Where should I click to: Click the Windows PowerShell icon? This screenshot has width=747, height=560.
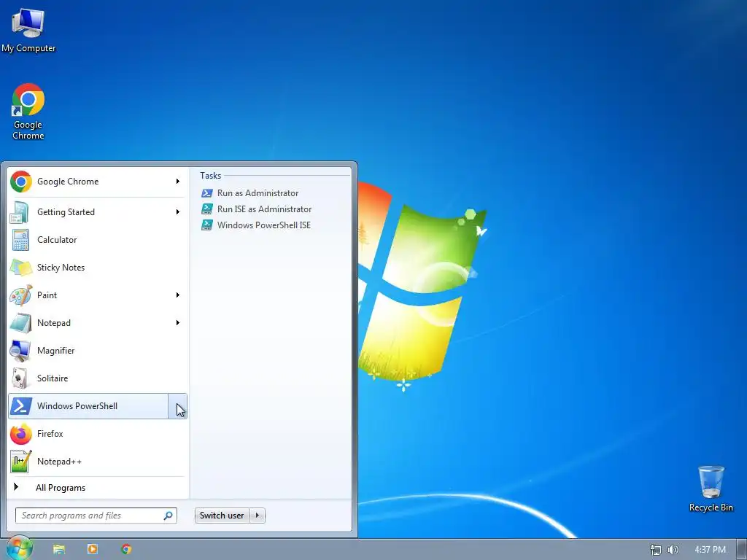(21, 406)
